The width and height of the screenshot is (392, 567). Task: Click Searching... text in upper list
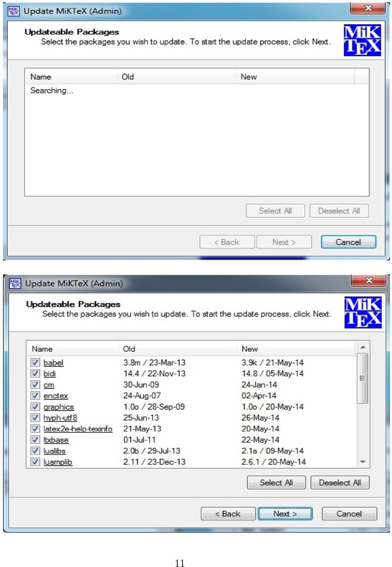52,90
